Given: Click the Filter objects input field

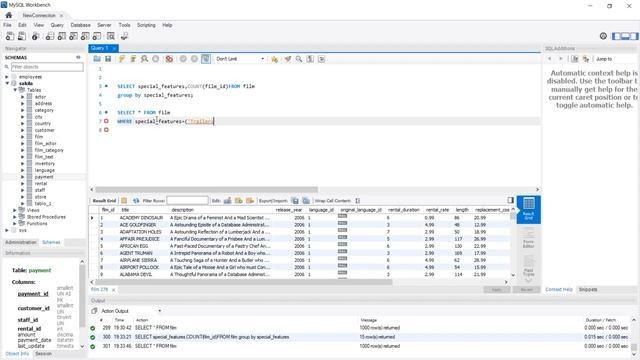Looking at the screenshot, I should (x=47, y=67).
